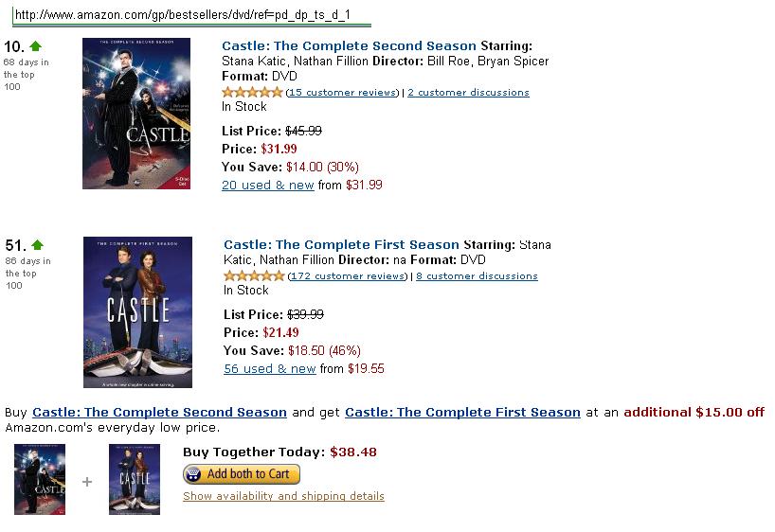
Task: Click the star rating for Castle Second Season
Action: (252, 92)
